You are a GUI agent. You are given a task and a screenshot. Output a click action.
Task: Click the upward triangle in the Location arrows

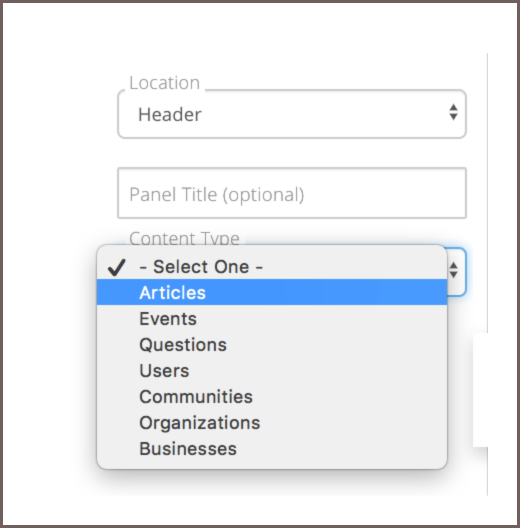click(x=453, y=107)
